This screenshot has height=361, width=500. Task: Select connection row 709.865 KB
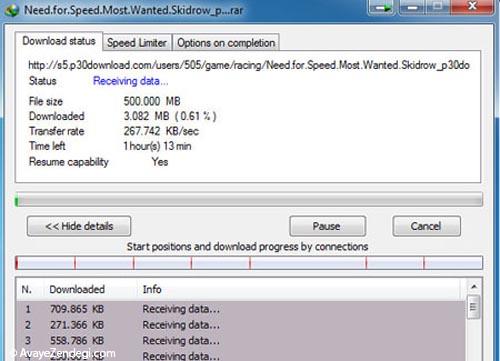coord(240,309)
